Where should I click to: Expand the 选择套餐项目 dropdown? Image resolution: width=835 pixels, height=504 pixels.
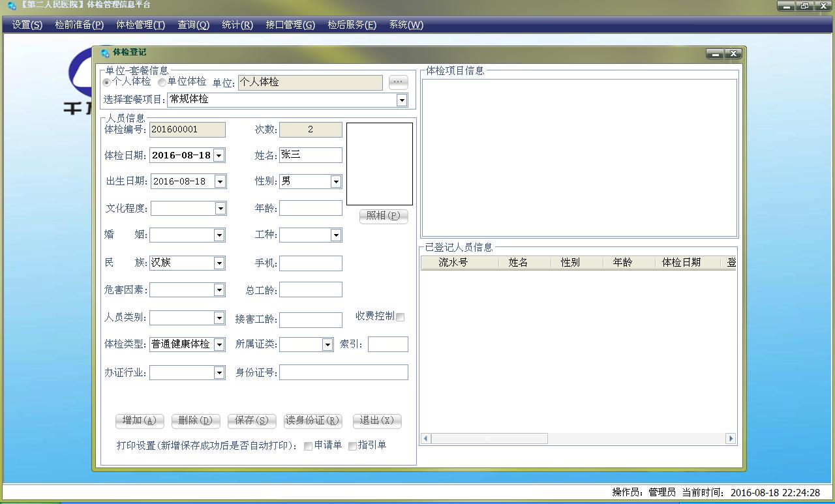pyautogui.click(x=402, y=100)
